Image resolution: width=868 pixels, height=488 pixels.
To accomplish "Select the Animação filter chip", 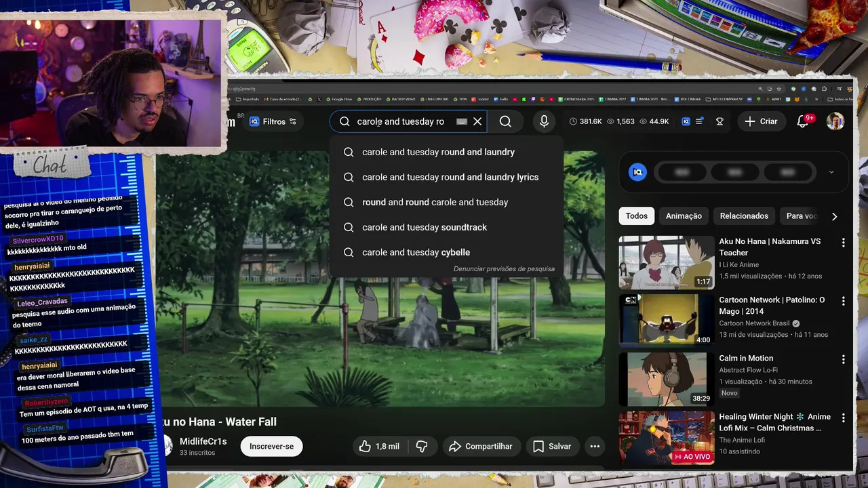I will pyautogui.click(x=684, y=216).
